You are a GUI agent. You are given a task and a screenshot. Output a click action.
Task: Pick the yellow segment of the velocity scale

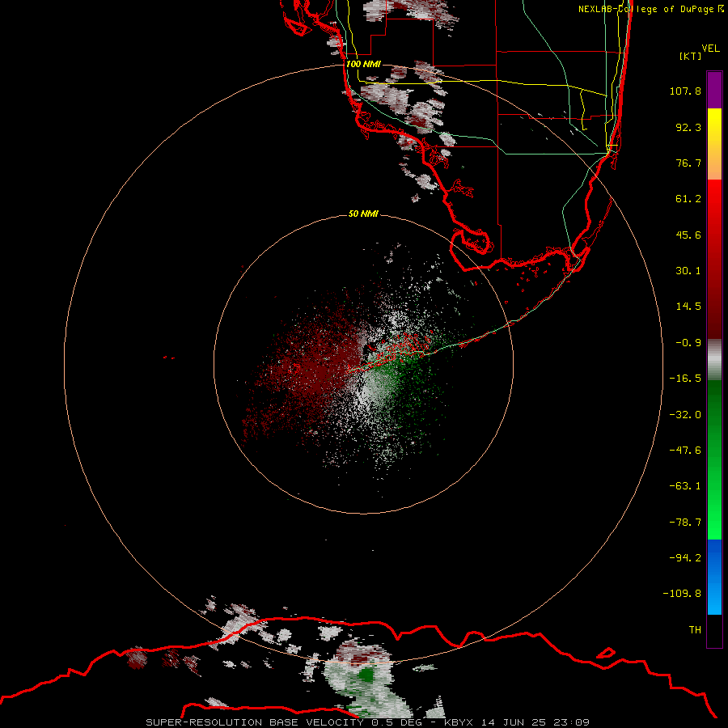coord(714,144)
